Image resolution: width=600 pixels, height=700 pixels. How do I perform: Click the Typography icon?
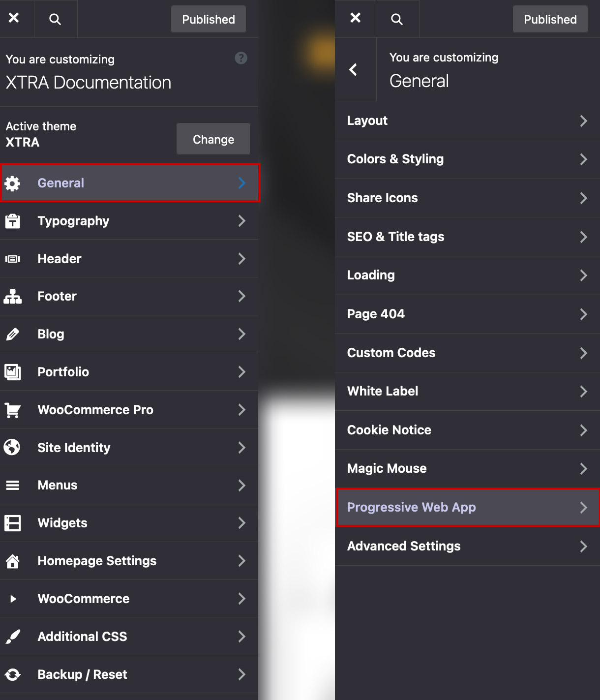tap(12, 221)
